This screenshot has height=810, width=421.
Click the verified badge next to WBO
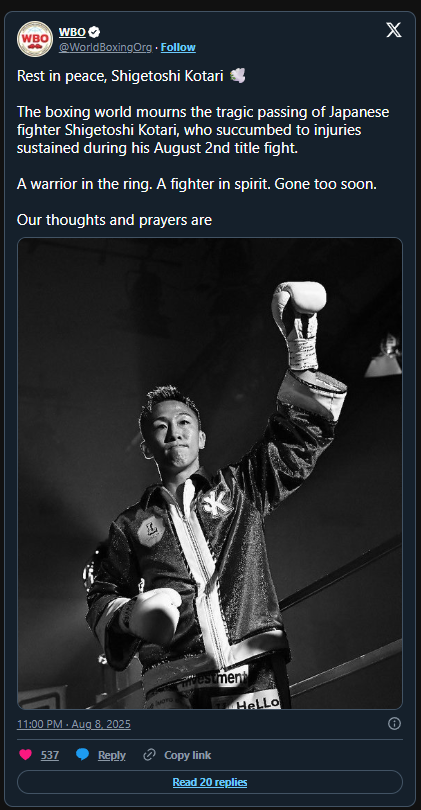click(x=93, y=32)
